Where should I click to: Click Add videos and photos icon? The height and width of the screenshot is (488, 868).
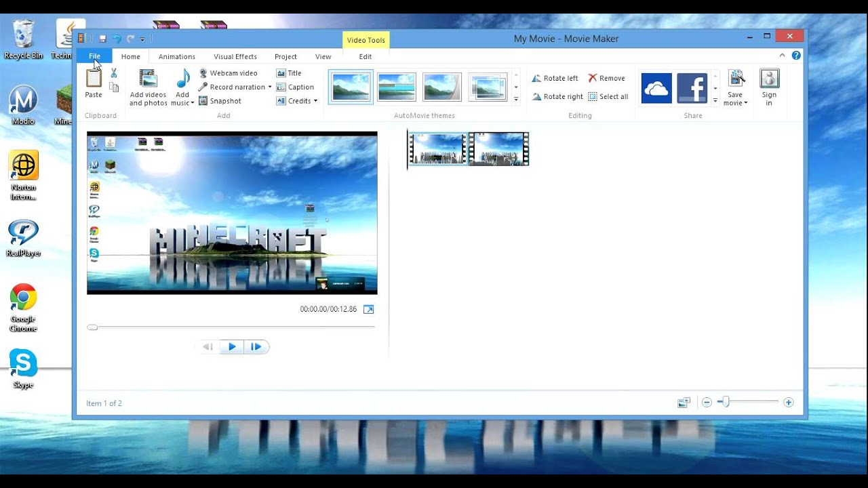coord(148,79)
